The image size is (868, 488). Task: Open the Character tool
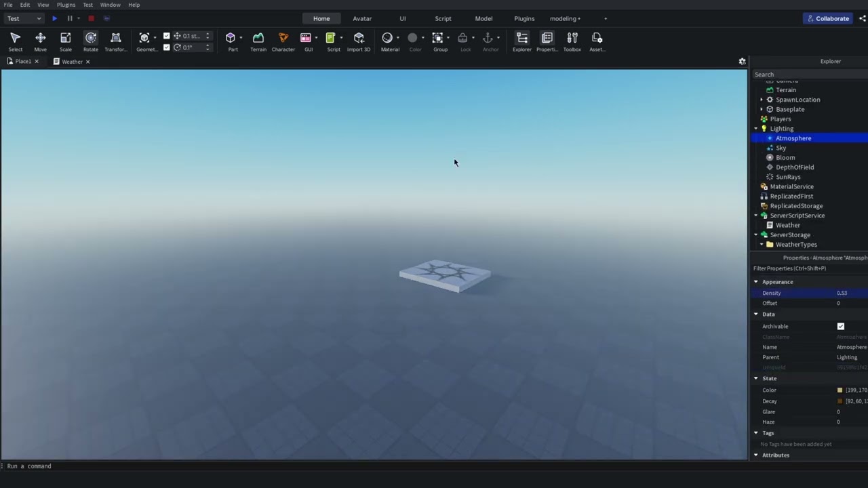tap(283, 41)
